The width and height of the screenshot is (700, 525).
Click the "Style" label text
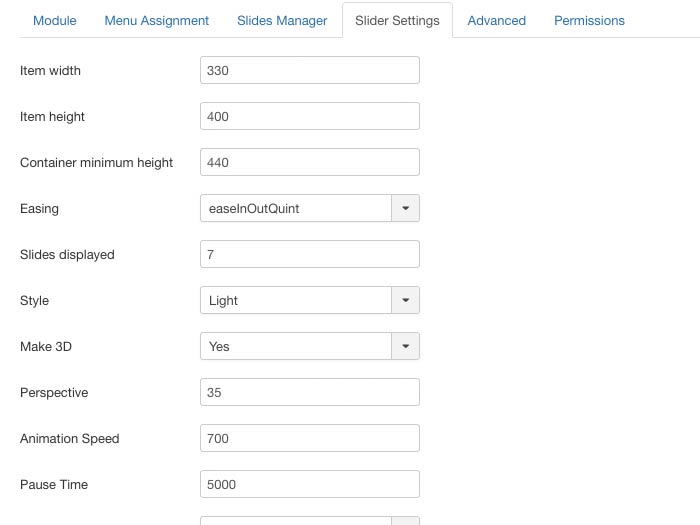tap(34, 301)
